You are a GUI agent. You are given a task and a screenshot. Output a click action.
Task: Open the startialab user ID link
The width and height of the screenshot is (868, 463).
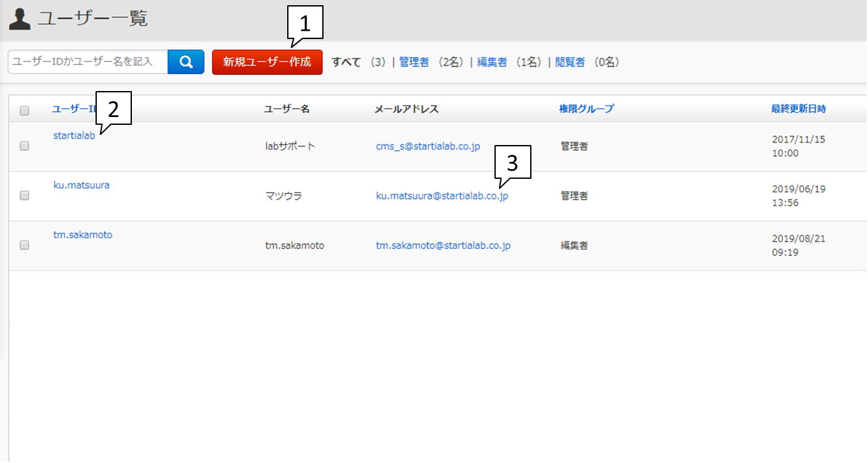pos(74,135)
